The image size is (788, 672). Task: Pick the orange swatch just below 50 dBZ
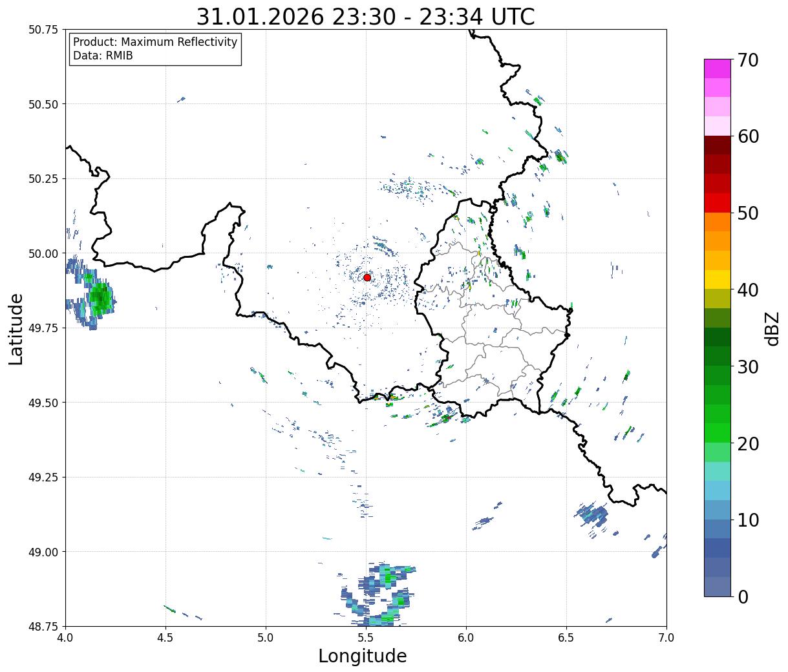click(x=718, y=222)
